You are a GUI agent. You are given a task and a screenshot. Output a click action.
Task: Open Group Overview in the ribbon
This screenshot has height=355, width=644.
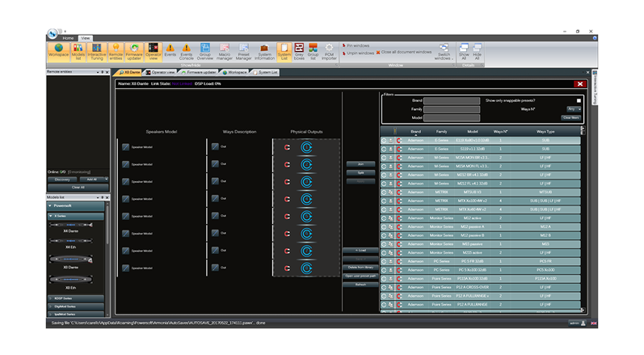coord(205,53)
